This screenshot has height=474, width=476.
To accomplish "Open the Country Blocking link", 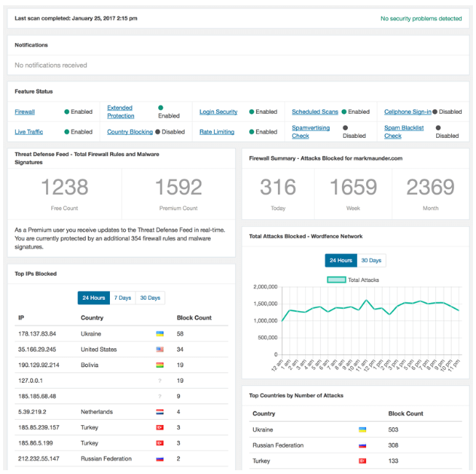I will click(130, 132).
